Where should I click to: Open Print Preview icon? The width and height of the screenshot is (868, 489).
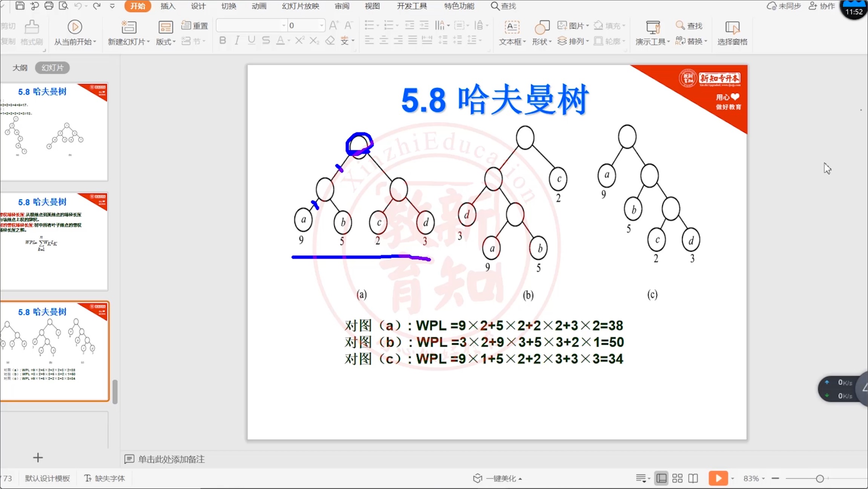click(63, 6)
